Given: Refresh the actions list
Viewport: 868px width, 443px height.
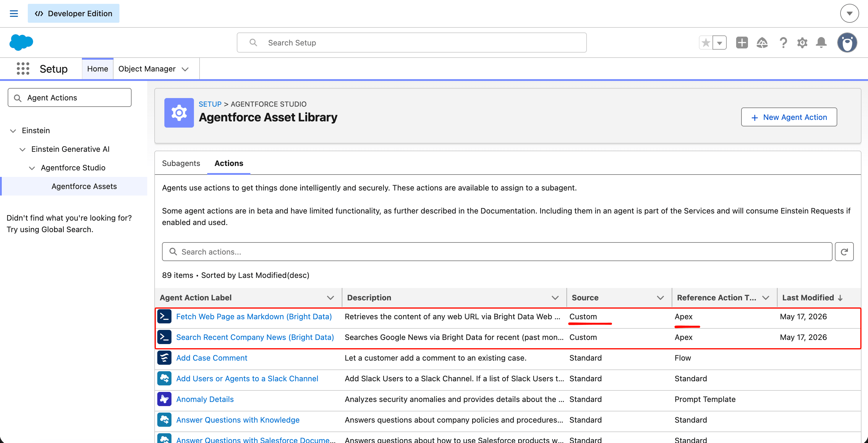Looking at the screenshot, I should tap(844, 252).
